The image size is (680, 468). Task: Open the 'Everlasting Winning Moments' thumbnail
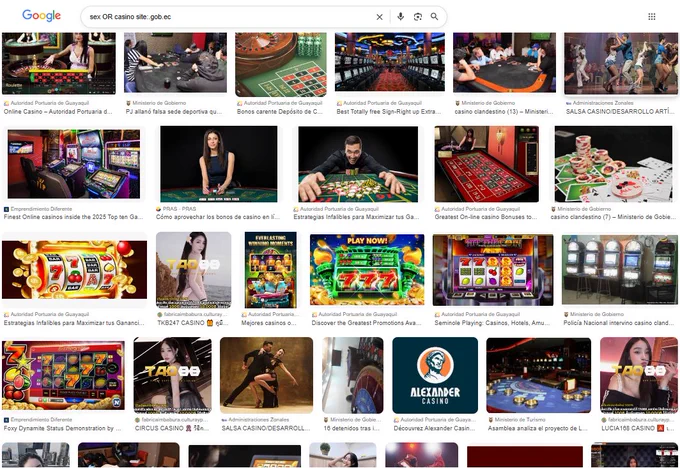point(271,270)
